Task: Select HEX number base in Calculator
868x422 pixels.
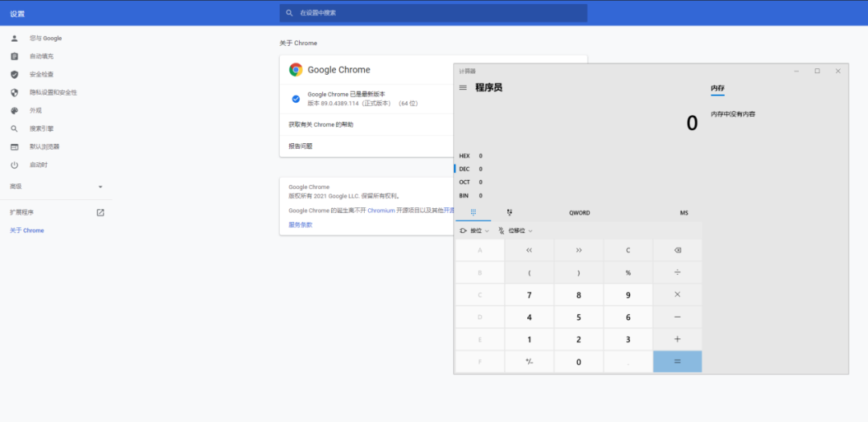Action: pyautogui.click(x=470, y=156)
